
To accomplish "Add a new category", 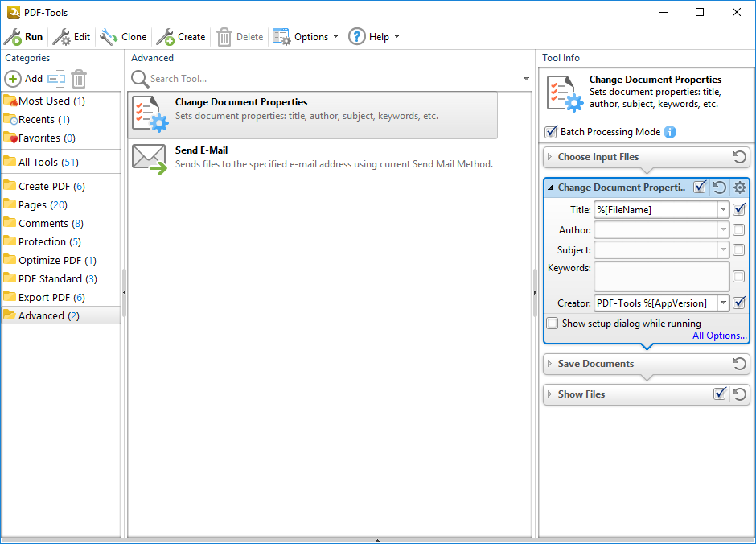I will 24,79.
